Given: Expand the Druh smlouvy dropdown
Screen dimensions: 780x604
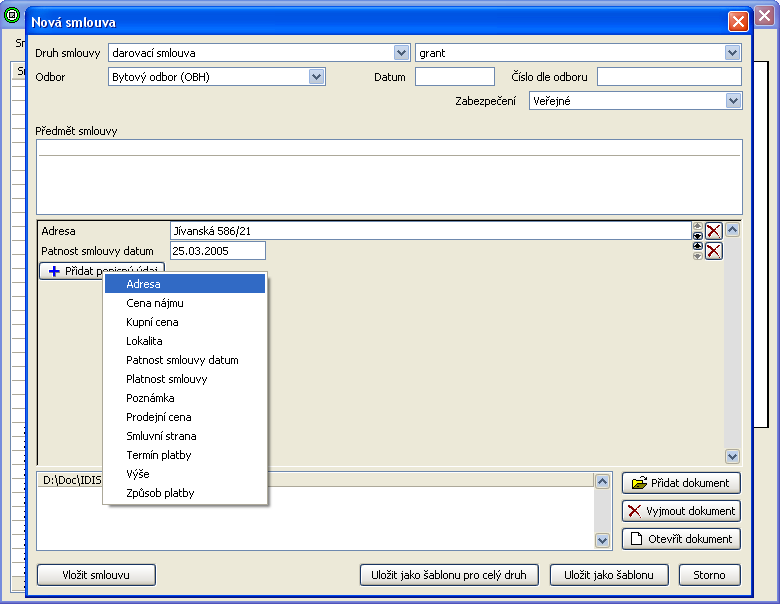Looking at the screenshot, I should [x=401, y=53].
